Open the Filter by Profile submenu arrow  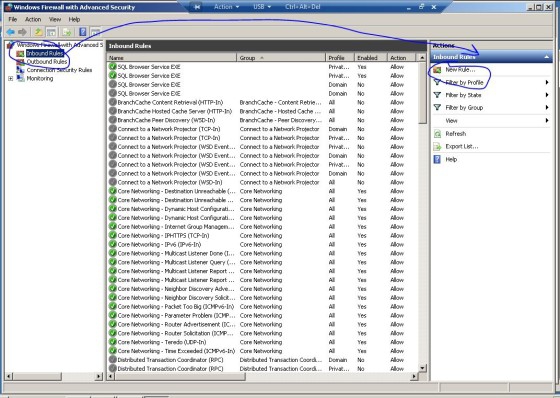pyautogui.click(x=547, y=83)
